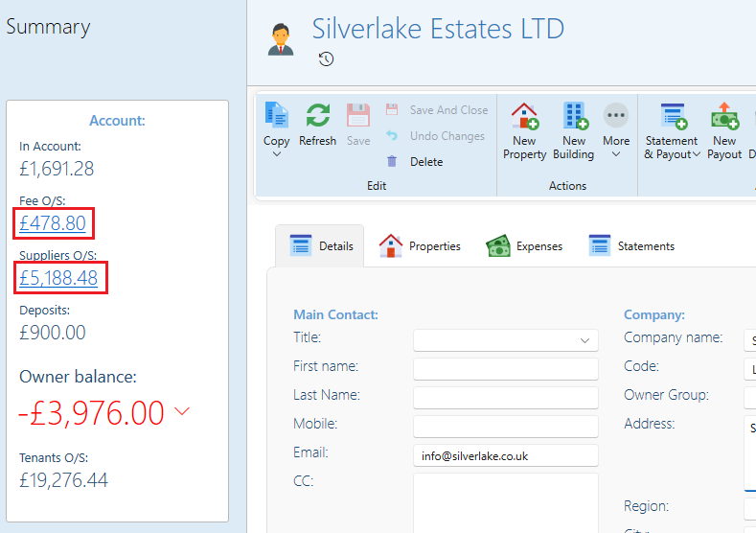Expand the owner balance chevron
Viewport: 756px width, 533px height.
point(182,411)
